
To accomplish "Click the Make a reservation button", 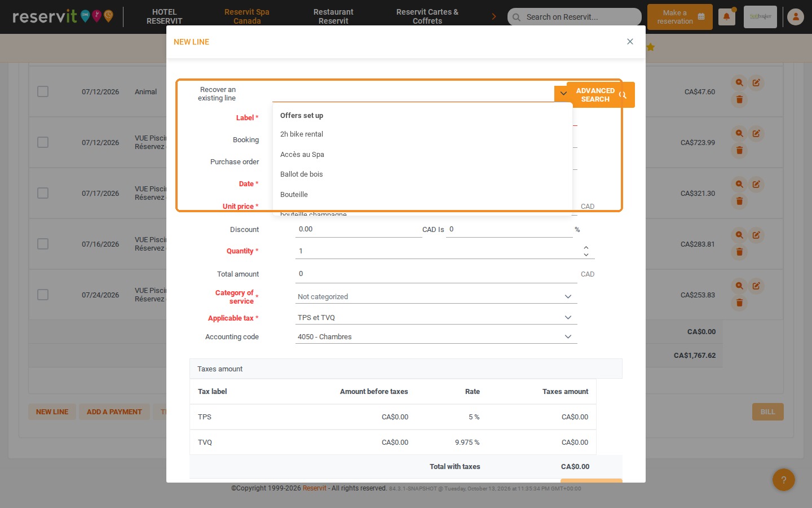I will point(679,17).
